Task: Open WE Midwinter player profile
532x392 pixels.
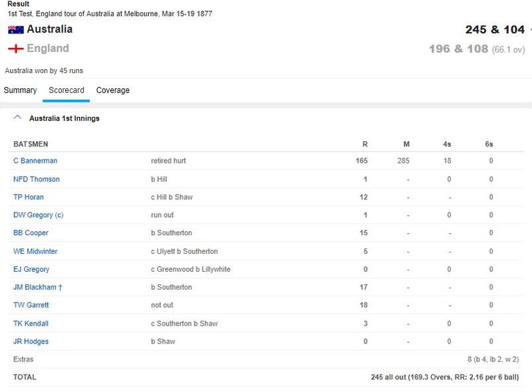Action: click(36, 251)
